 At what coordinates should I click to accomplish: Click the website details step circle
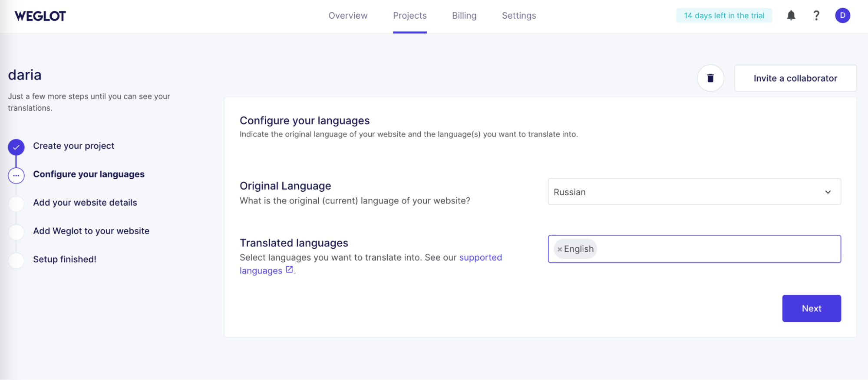click(16, 204)
